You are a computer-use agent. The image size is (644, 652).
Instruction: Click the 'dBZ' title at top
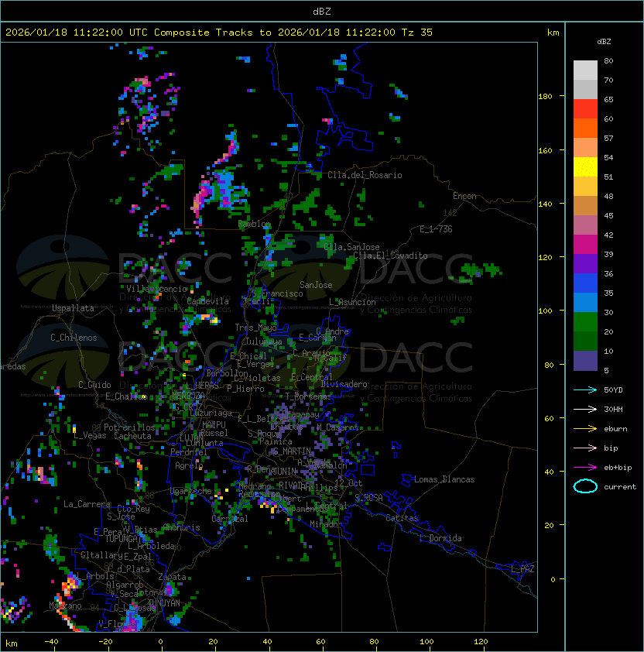(x=322, y=11)
